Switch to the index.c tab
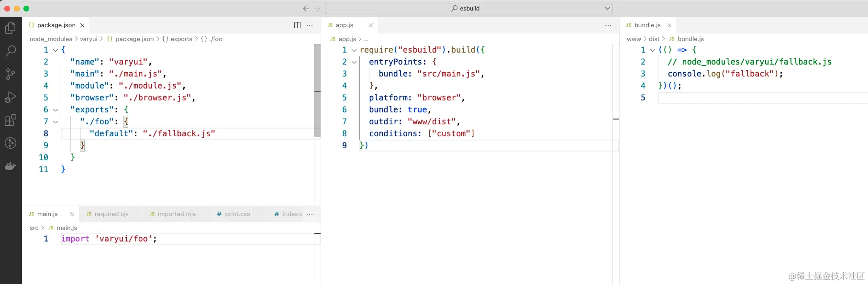 (x=289, y=214)
